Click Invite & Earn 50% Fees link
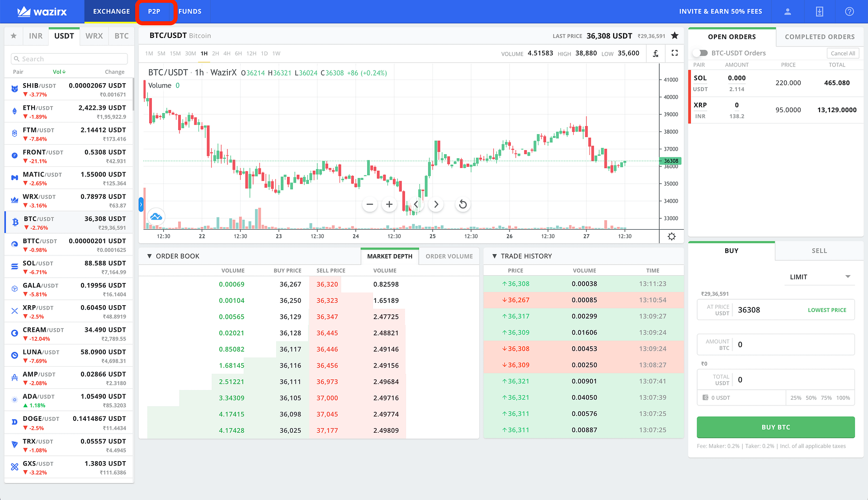 721,11
